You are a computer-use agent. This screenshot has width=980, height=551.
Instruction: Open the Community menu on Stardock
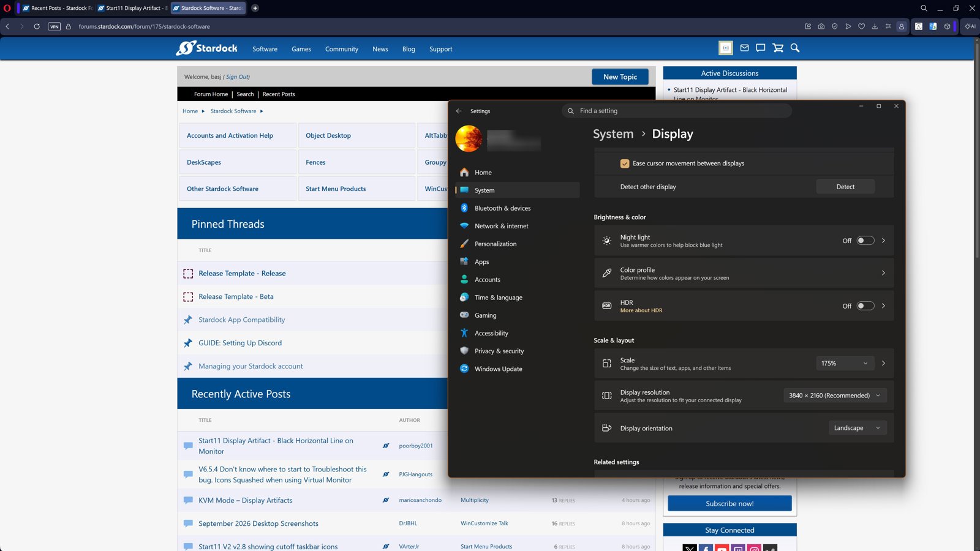[342, 49]
